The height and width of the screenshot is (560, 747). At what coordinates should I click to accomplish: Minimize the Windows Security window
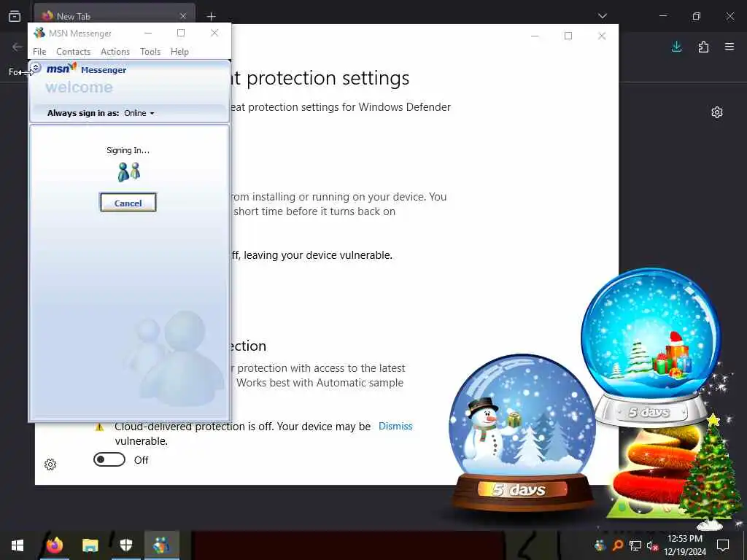(535, 36)
